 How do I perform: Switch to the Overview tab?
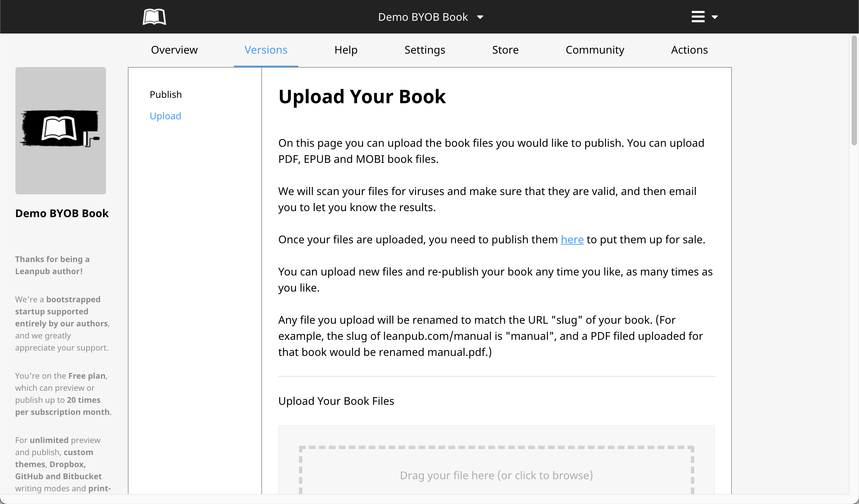[174, 50]
